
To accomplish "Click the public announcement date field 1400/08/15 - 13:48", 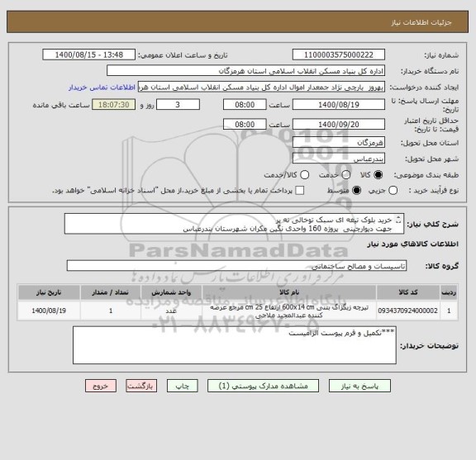I will (x=89, y=55).
